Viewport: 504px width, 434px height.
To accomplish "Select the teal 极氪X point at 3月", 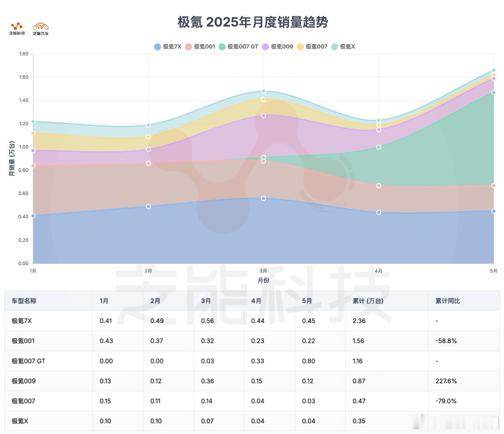I will click(264, 91).
